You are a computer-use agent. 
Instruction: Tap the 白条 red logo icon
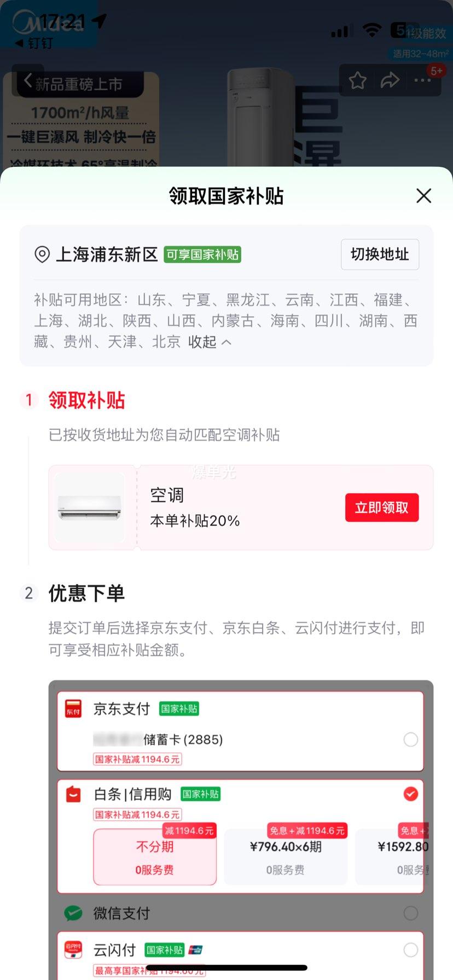(73, 794)
